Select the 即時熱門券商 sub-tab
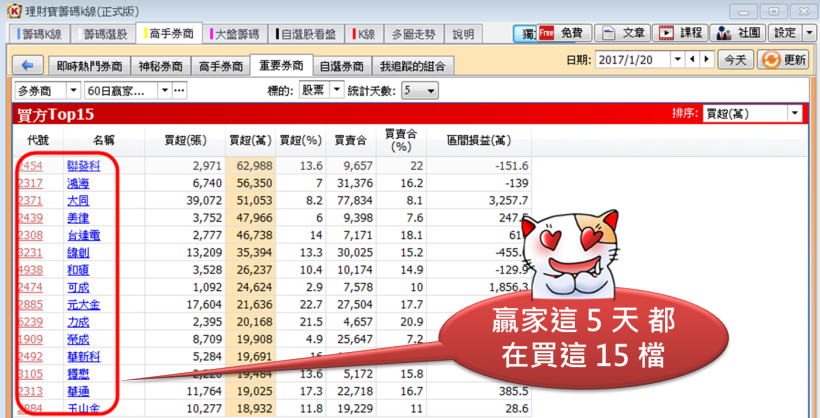This screenshot has width=820, height=418. pos(89,66)
